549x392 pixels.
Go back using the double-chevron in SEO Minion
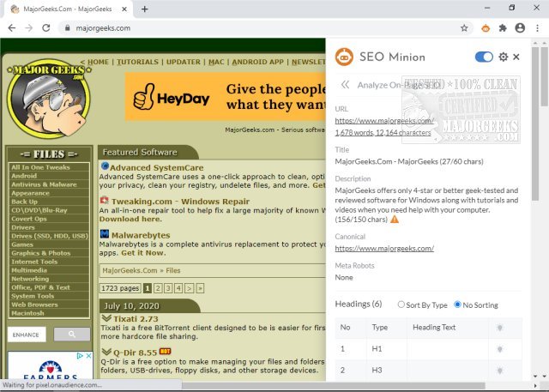(x=345, y=85)
